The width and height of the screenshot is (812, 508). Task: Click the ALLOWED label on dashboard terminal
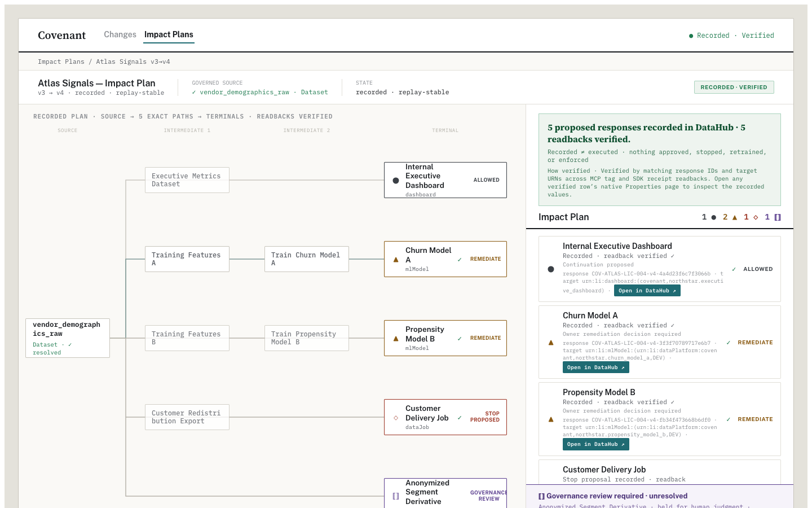486,180
